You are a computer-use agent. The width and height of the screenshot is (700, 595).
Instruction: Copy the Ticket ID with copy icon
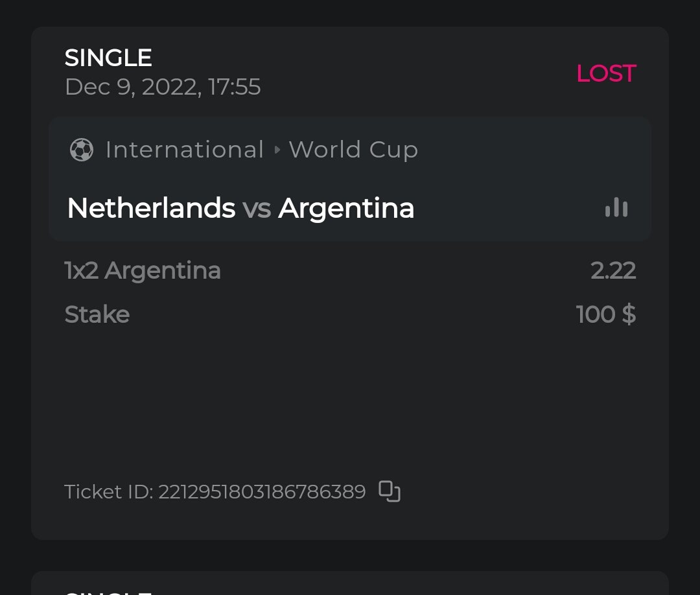click(x=389, y=491)
